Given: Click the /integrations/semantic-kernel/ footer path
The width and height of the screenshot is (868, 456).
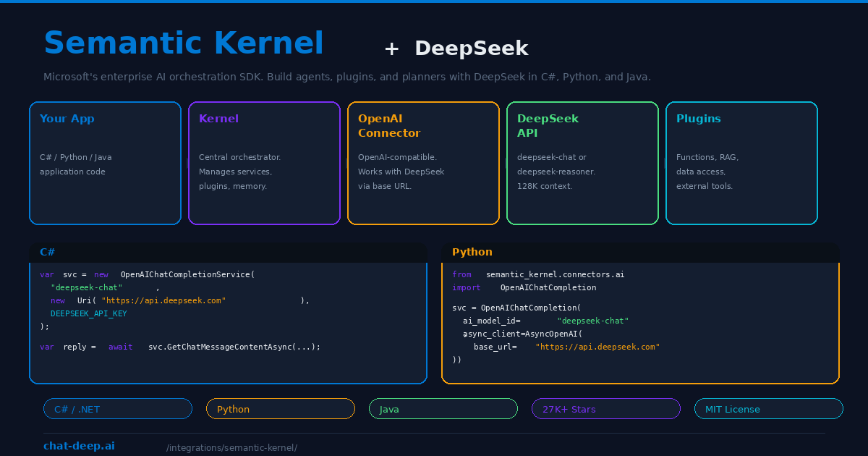Looking at the screenshot, I should (x=232, y=447).
